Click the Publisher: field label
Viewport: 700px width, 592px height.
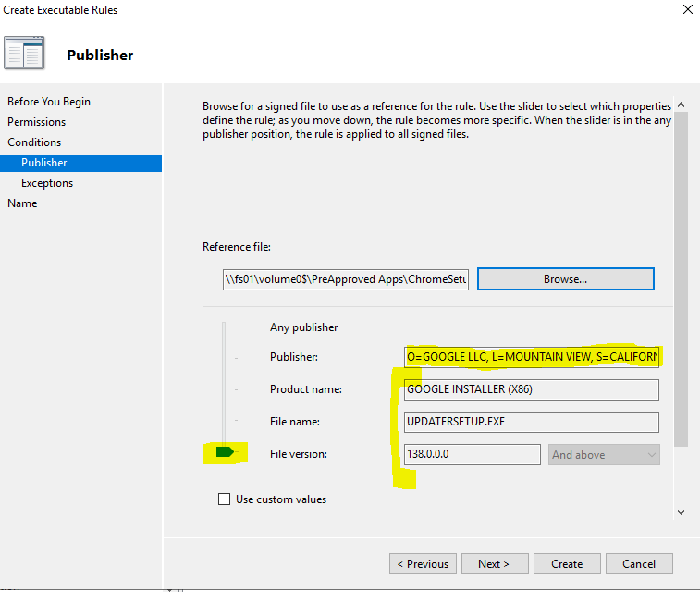[294, 357]
